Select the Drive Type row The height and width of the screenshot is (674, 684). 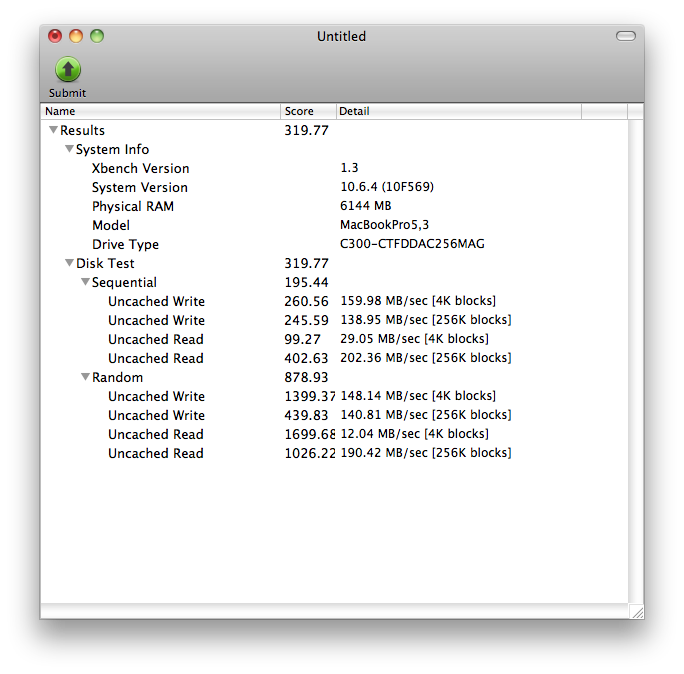[335, 244]
